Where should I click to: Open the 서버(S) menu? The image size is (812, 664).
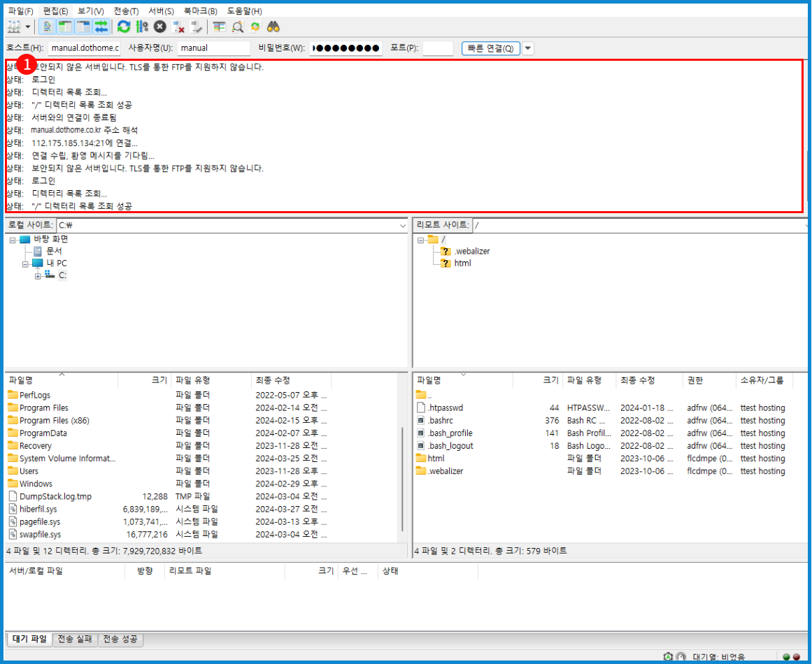tap(161, 11)
